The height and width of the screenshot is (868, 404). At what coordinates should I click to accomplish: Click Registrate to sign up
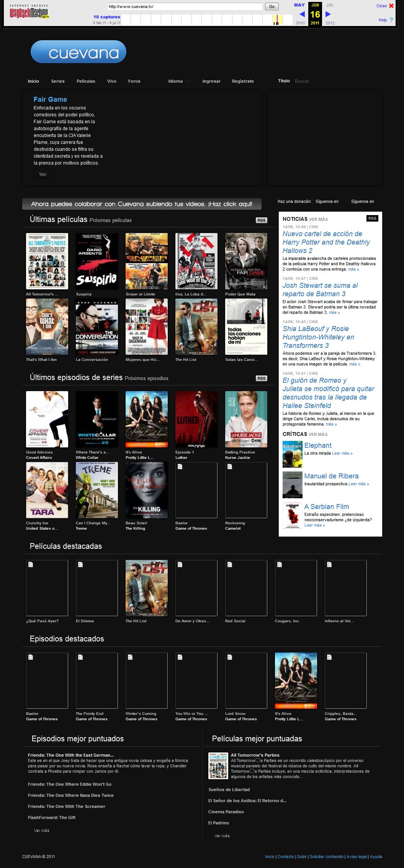243,81
